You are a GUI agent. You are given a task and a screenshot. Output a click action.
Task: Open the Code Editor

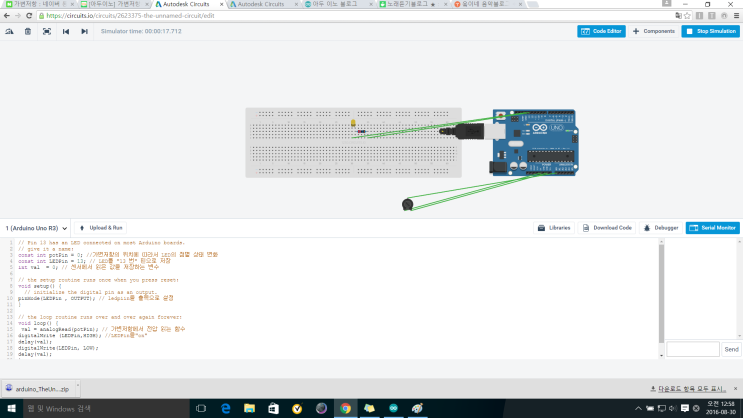point(601,31)
